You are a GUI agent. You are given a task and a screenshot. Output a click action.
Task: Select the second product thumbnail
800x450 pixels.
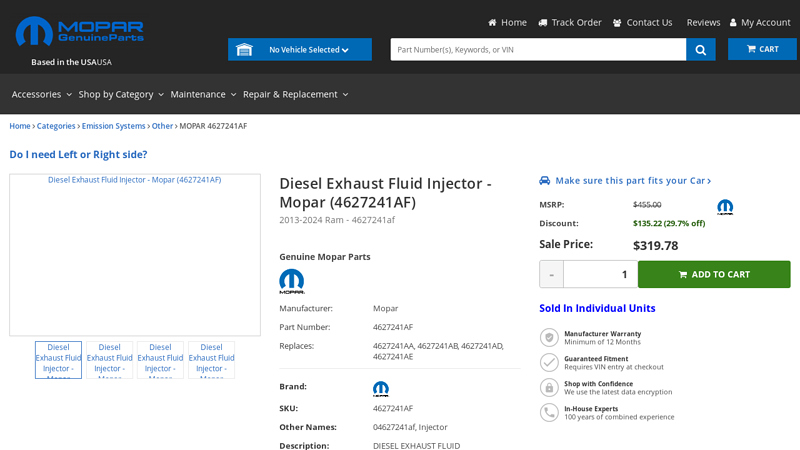tap(109, 360)
